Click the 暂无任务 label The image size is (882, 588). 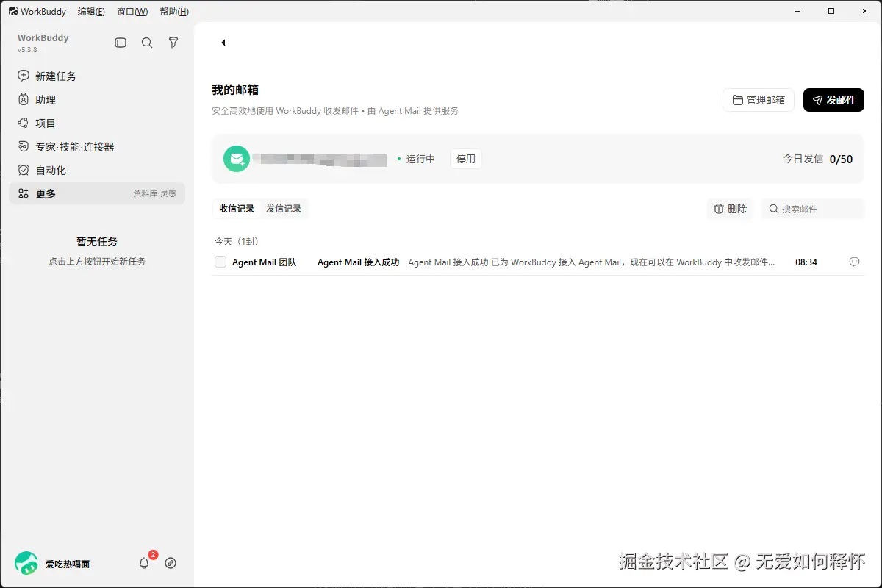97,241
